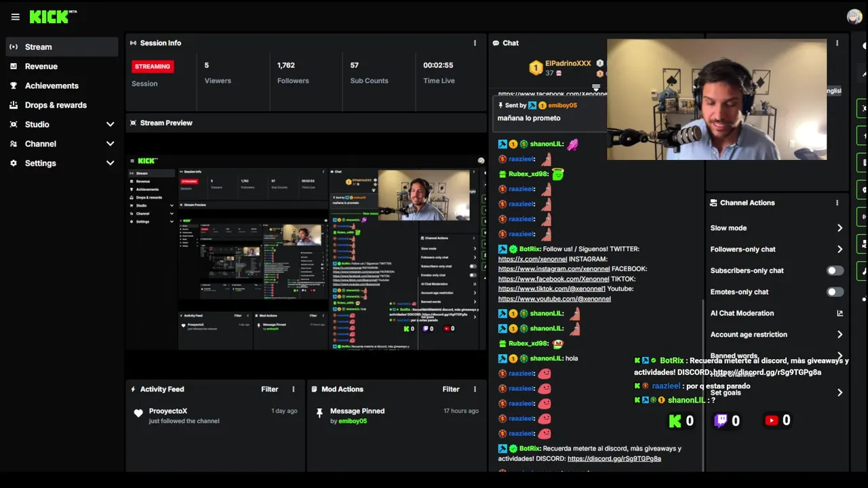
Task: Open Set goals chevron
Action: [x=840, y=392]
